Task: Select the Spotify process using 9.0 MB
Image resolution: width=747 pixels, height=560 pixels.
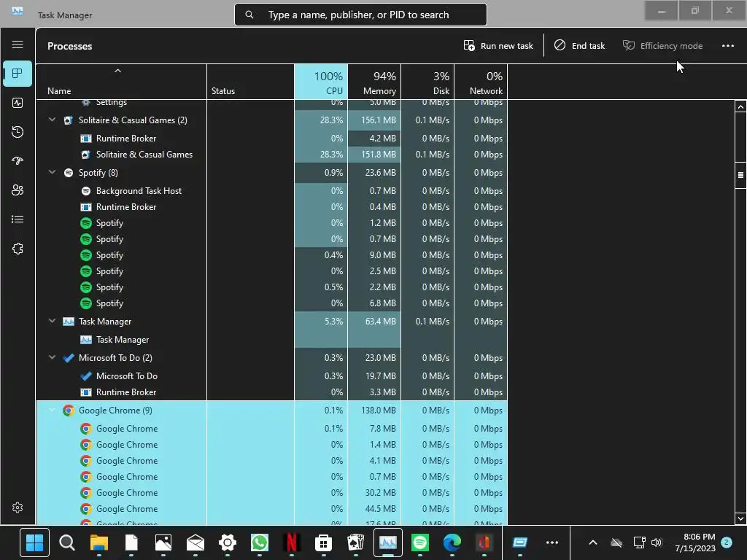Action: [271, 254]
